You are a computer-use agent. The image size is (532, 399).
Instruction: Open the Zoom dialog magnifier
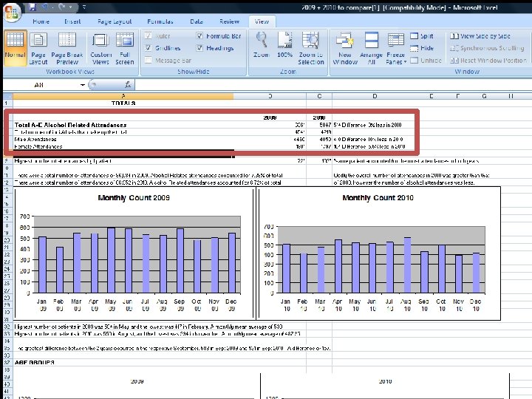(x=262, y=45)
